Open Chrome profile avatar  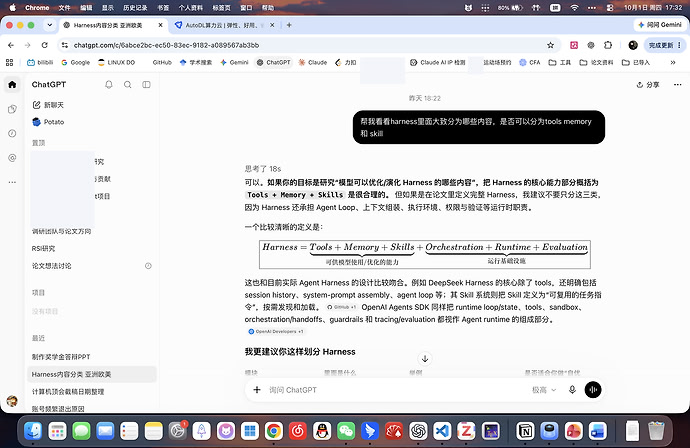click(x=633, y=45)
